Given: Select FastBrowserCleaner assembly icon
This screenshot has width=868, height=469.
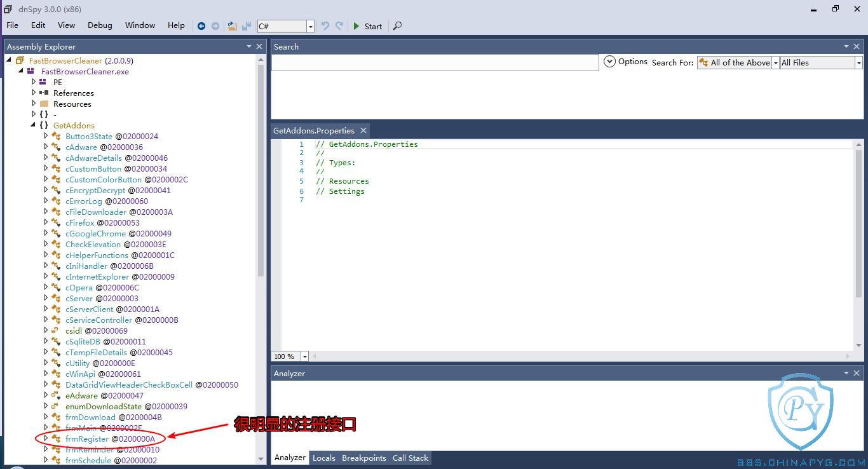Looking at the screenshot, I should coord(20,60).
